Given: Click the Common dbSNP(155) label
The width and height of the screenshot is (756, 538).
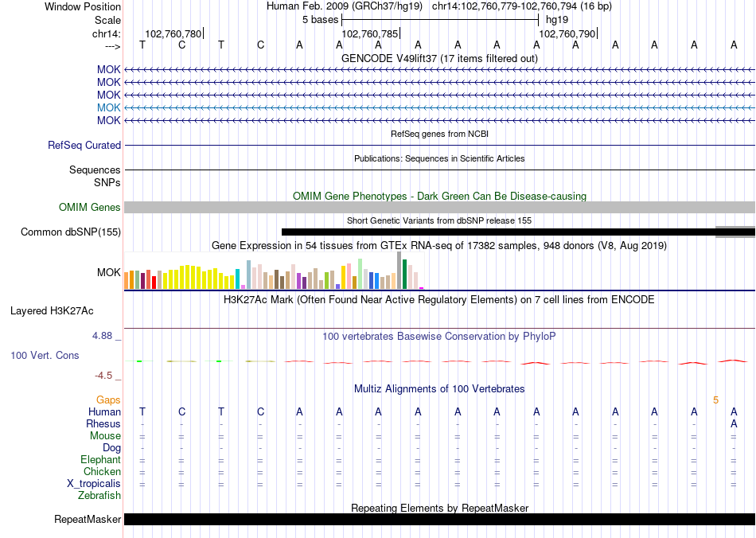Looking at the screenshot, I should [71, 232].
